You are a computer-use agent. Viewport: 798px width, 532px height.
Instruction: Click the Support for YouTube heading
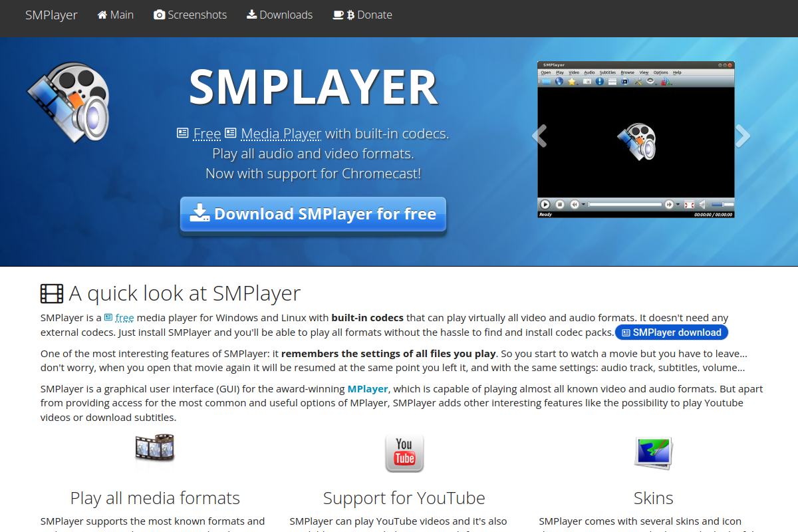pos(404,498)
